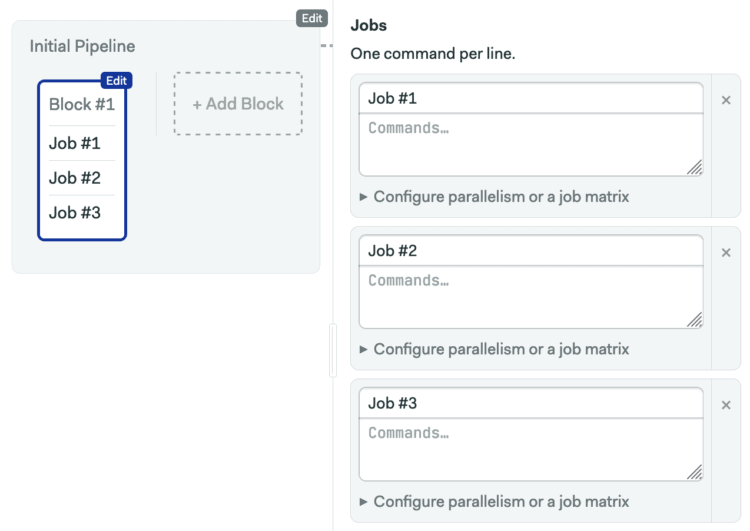Click the Edit badge on Block #1

pos(116,81)
